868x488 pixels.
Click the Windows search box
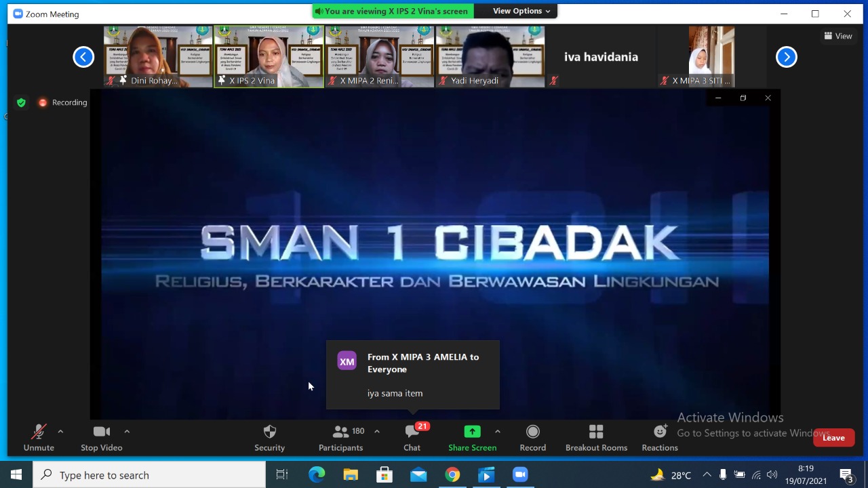click(x=149, y=475)
